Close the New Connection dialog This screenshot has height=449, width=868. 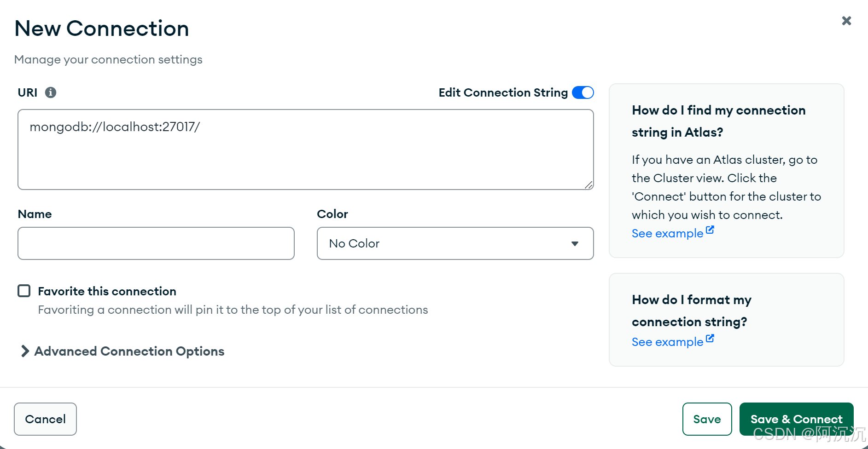(846, 21)
